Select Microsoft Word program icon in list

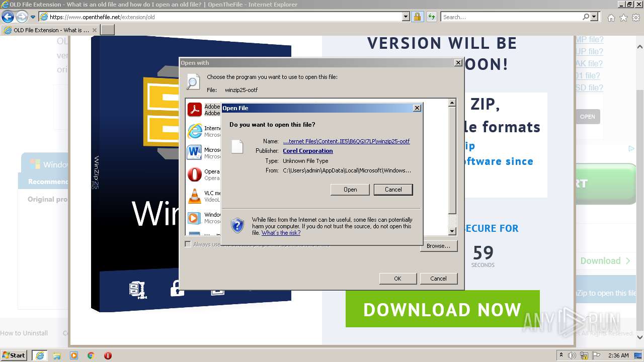pos(194,153)
